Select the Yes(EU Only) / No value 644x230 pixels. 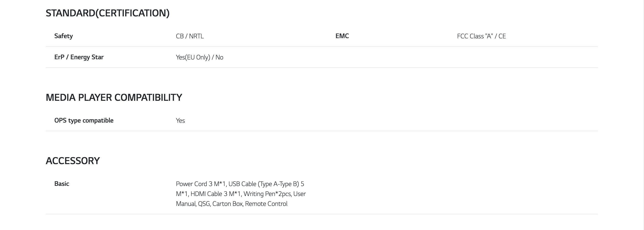click(199, 57)
